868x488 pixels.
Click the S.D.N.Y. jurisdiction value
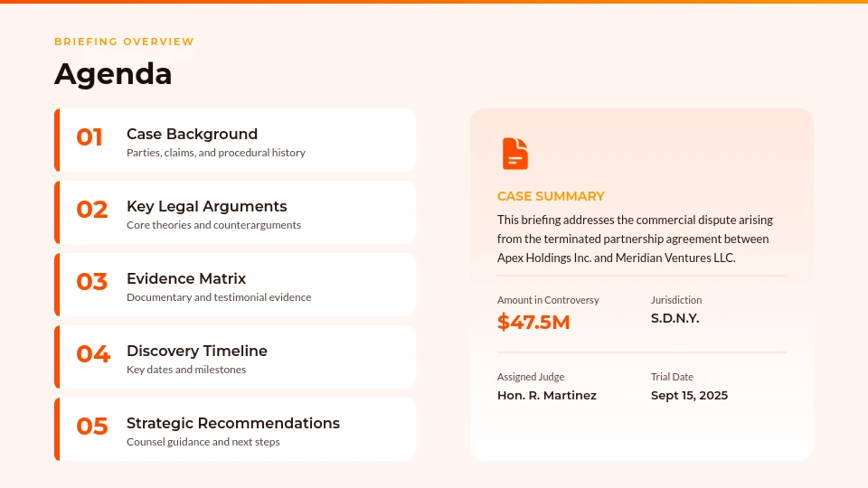[675, 318]
